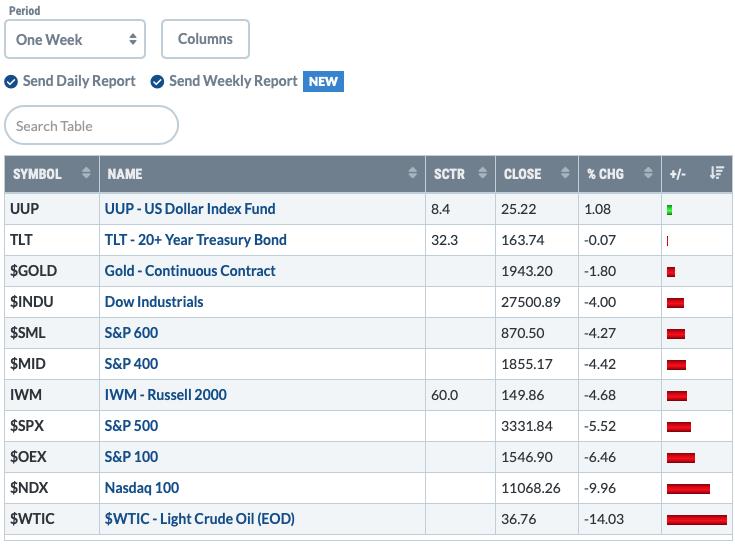
Task: Open the S&P 100 link
Action: [131, 456]
